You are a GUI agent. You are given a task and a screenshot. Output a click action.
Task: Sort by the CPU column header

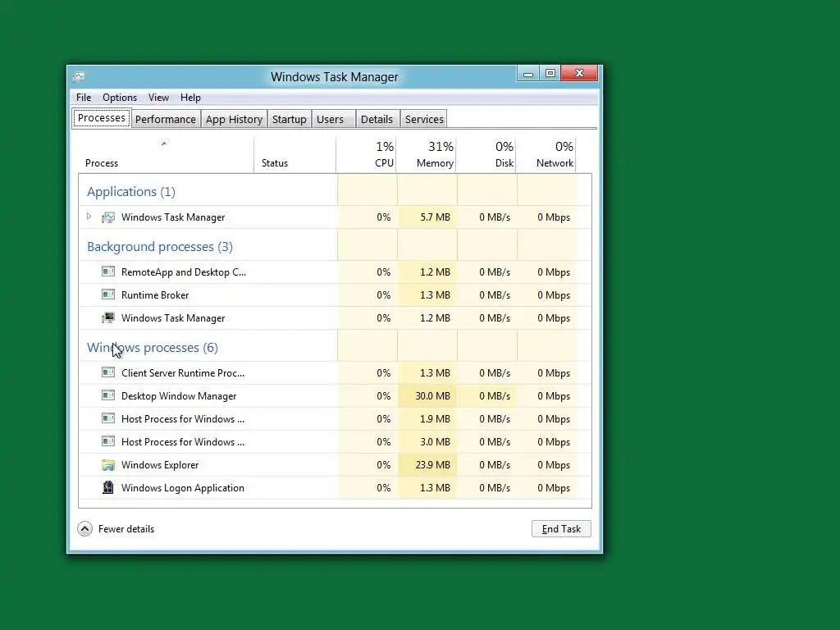pos(384,163)
